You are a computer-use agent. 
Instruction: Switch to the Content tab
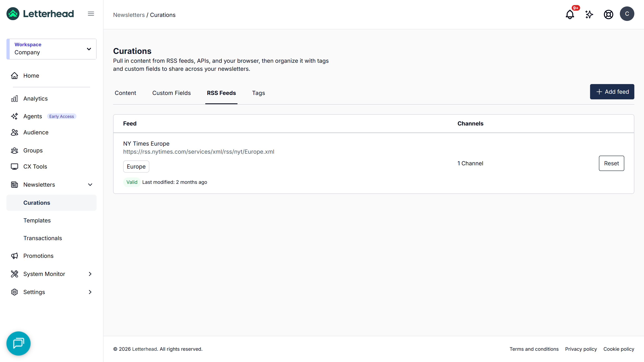(x=125, y=93)
